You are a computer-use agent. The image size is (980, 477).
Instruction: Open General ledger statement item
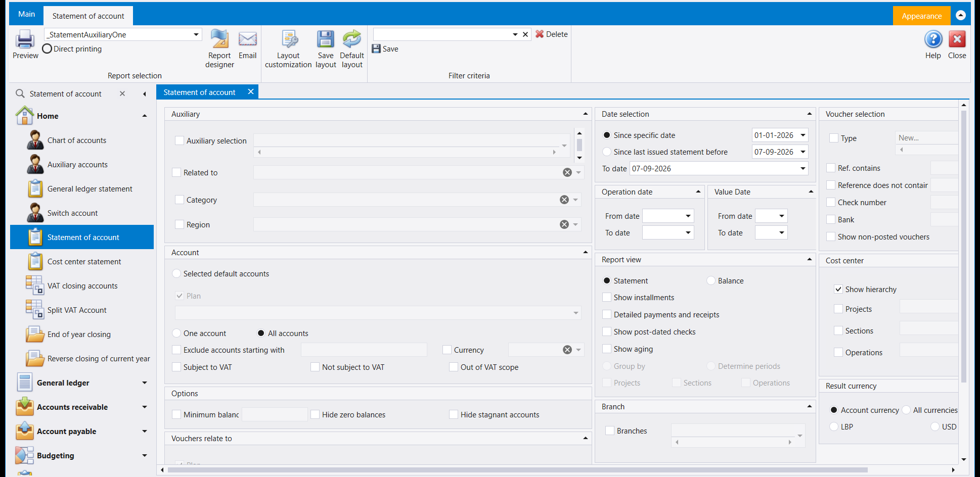click(x=82, y=189)
